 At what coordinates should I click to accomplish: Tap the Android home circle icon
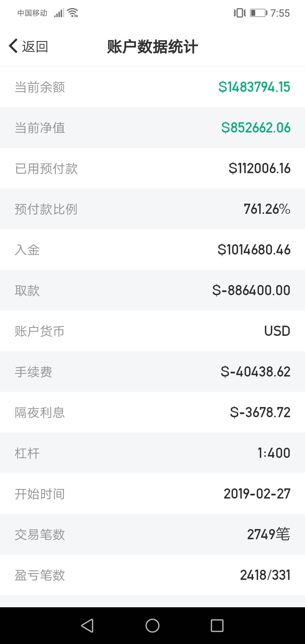[x=152, y=625]
